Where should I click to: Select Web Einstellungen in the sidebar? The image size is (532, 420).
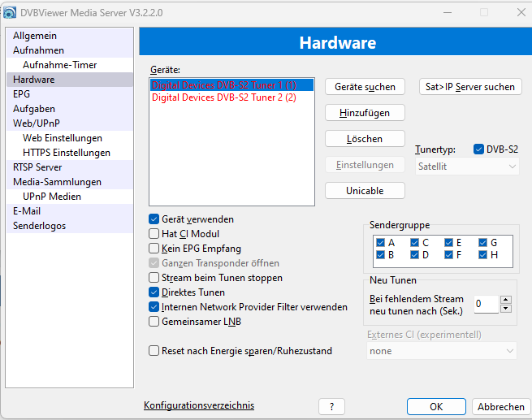(70, 138)
